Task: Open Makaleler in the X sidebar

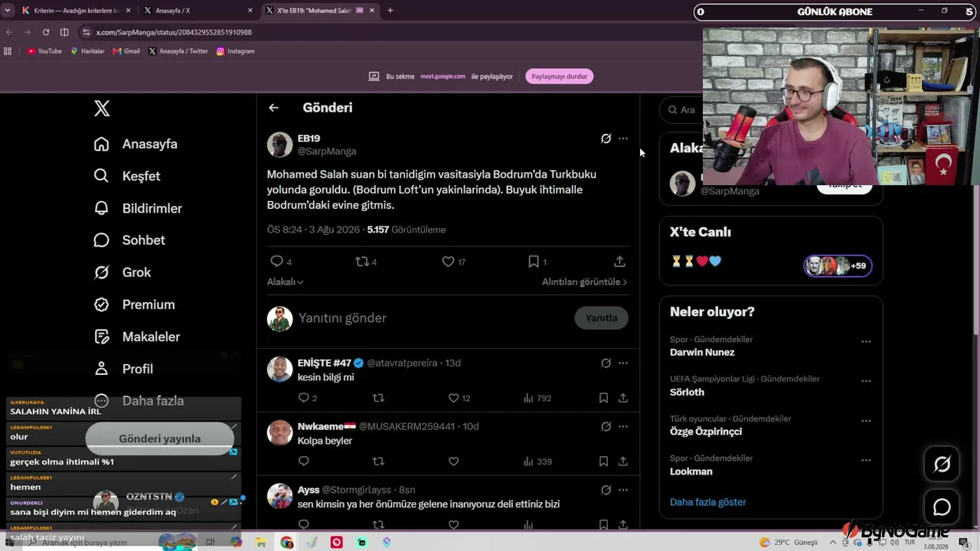Action: (x=137, y=337)
